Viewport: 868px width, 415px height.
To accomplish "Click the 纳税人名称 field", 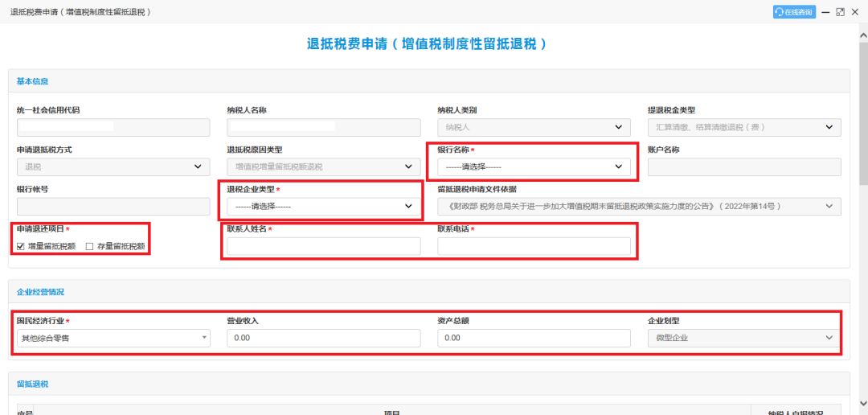I will pos(323,127).
